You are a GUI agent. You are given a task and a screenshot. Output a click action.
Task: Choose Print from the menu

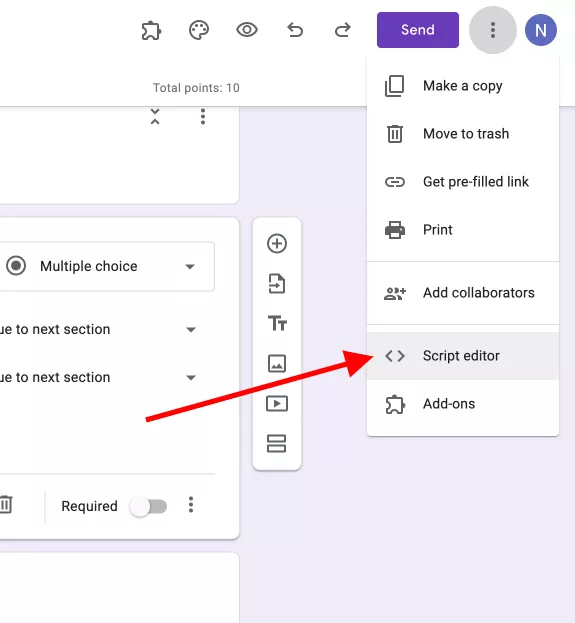pos(463,230)
